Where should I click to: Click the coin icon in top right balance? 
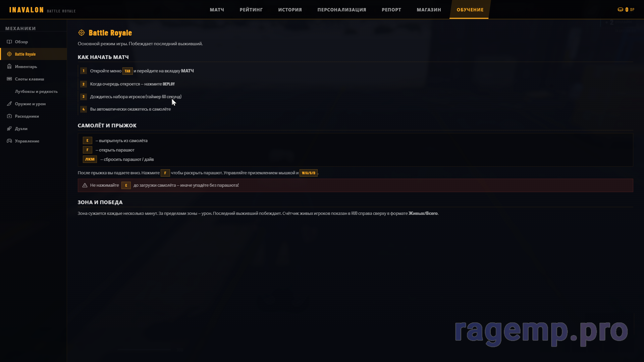[620, 10]
